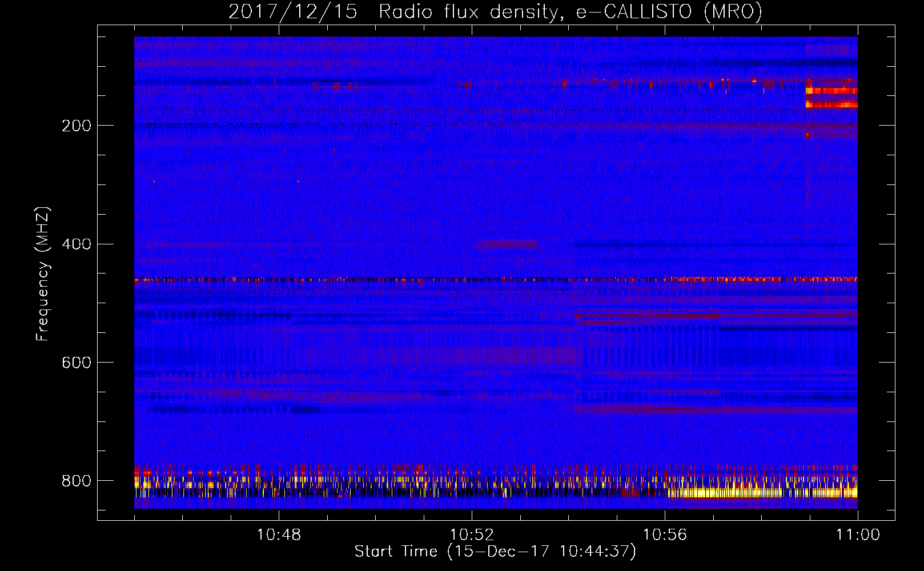The width and height of the screenshot is (924, 571).
Task: Click the 'Start Time (15-Dec-17 10:44:37)' label
Action: pyautogui.click(x=495, y=552)
